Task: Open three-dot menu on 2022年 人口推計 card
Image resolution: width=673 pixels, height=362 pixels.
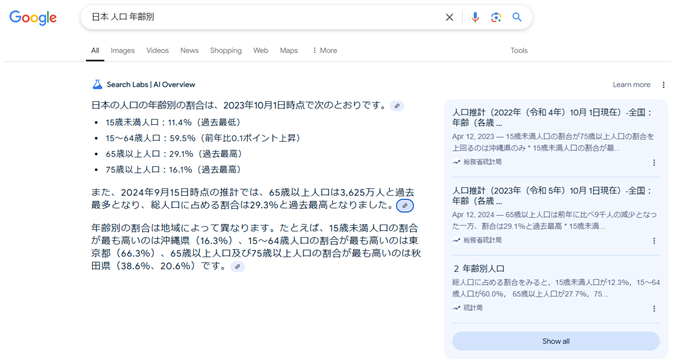Action: [x=654, y=163]
